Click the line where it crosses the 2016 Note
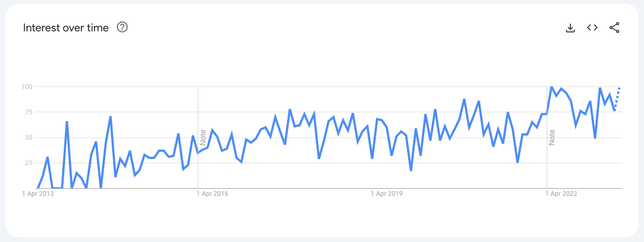The width and height of the screenshot is (644, 242). point(198,152)
